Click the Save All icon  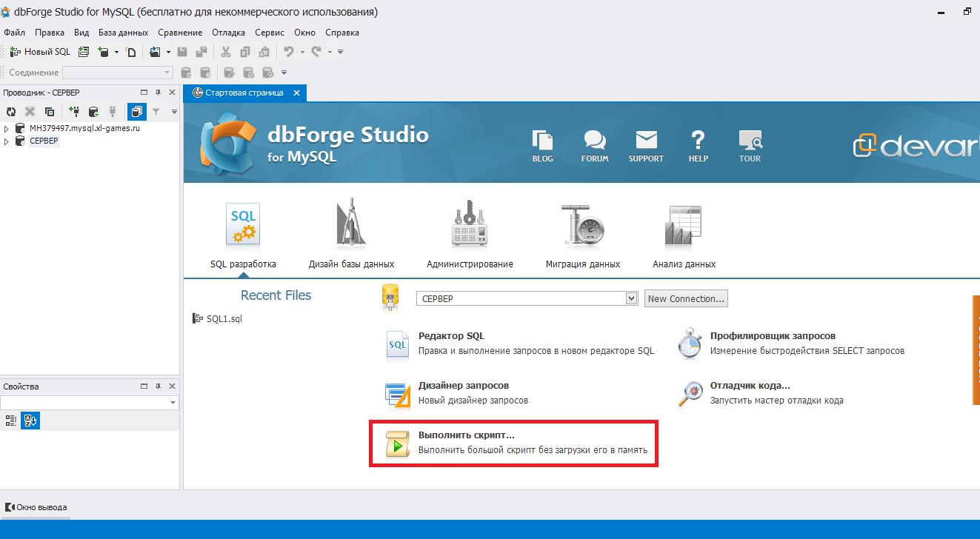click(201, 52)
